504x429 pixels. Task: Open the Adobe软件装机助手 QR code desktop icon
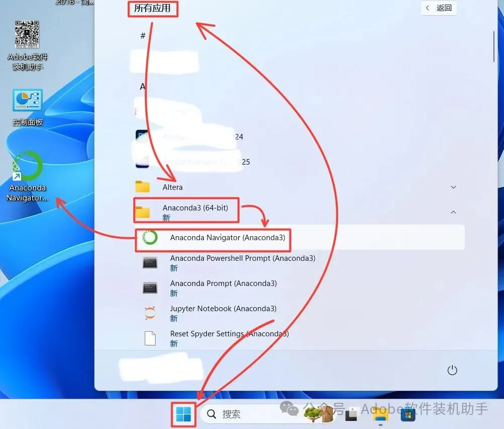click(28, 46)
